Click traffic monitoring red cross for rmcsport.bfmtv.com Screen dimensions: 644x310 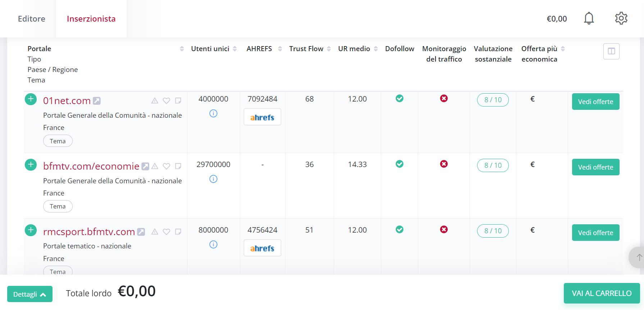pyautogui.click(x=444, y=229)
